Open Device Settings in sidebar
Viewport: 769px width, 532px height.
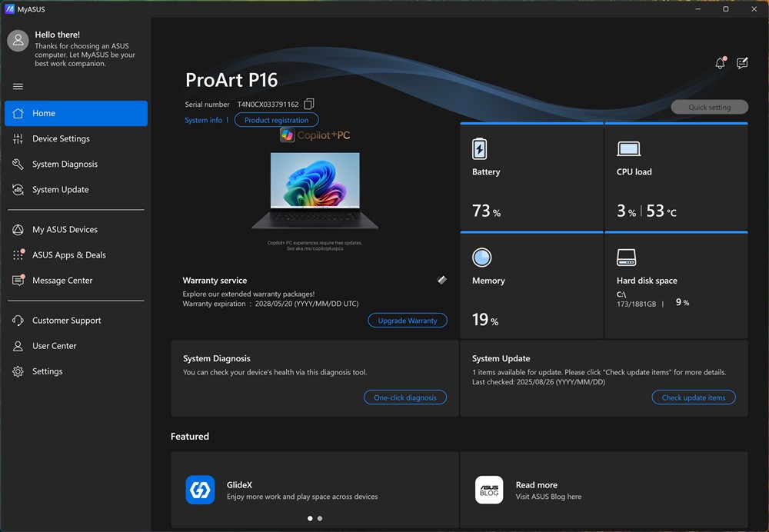pos(61,138)
